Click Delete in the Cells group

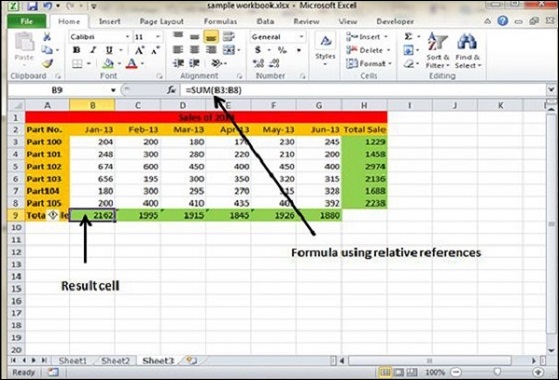pyautogui.click(x=367, y=50)
